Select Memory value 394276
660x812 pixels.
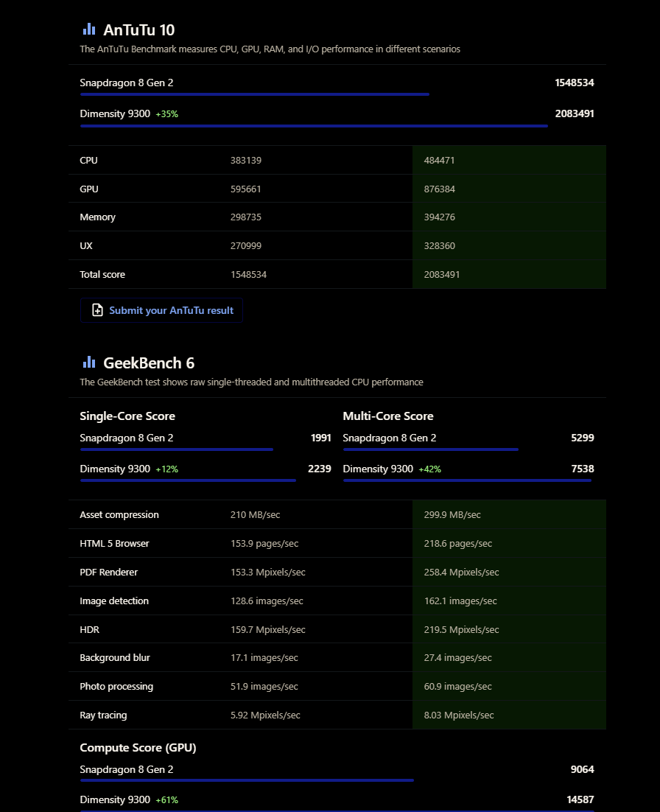pos(440,217)
